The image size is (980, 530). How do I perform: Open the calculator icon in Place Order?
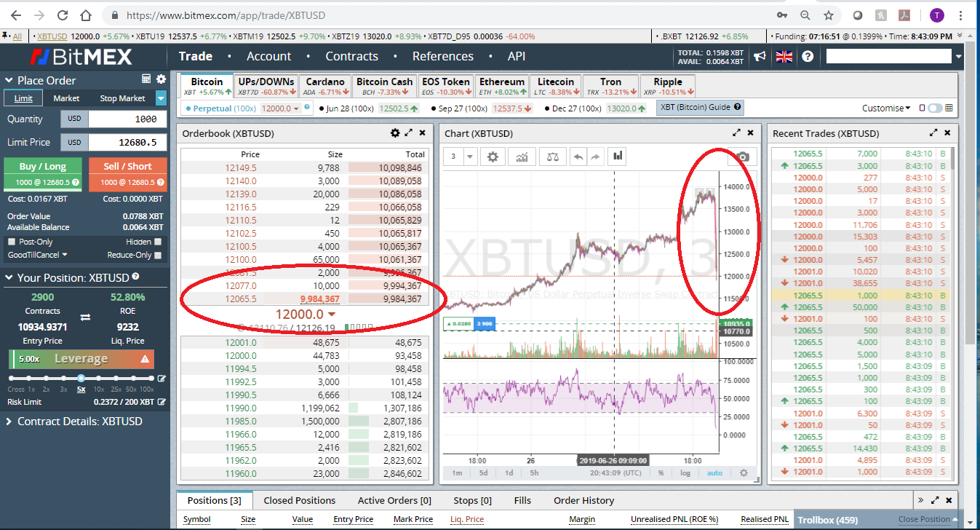pyautogui.click(x=146, y=79)
